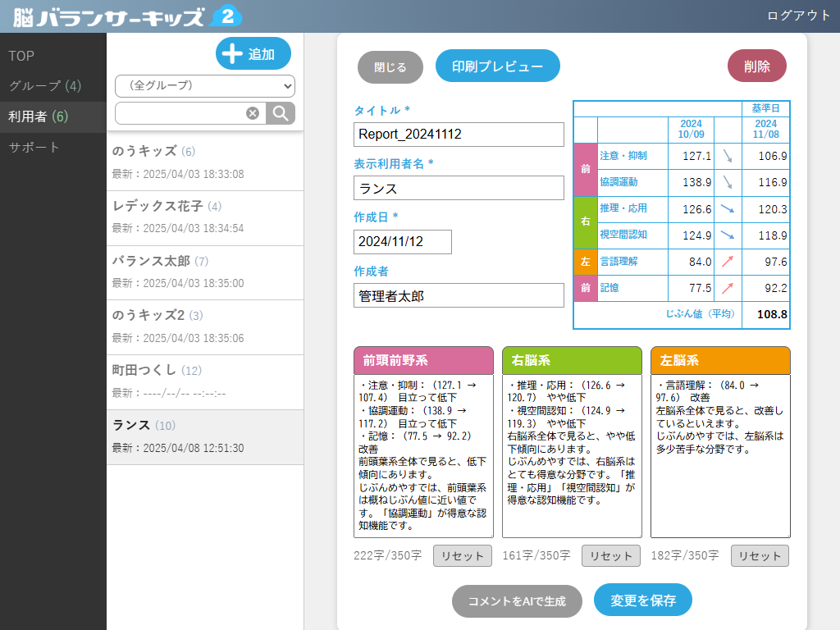Screen dimensions: 840x630
Task: Go to TOP in sidebar
Action: coord(21,56)
